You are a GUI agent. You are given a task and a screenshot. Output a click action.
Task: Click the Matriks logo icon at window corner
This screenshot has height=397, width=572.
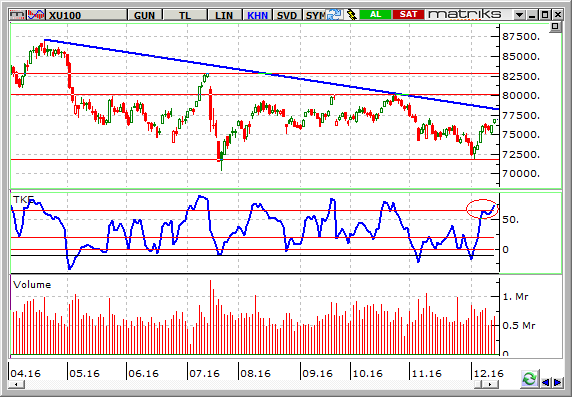[x=18, y=15]
